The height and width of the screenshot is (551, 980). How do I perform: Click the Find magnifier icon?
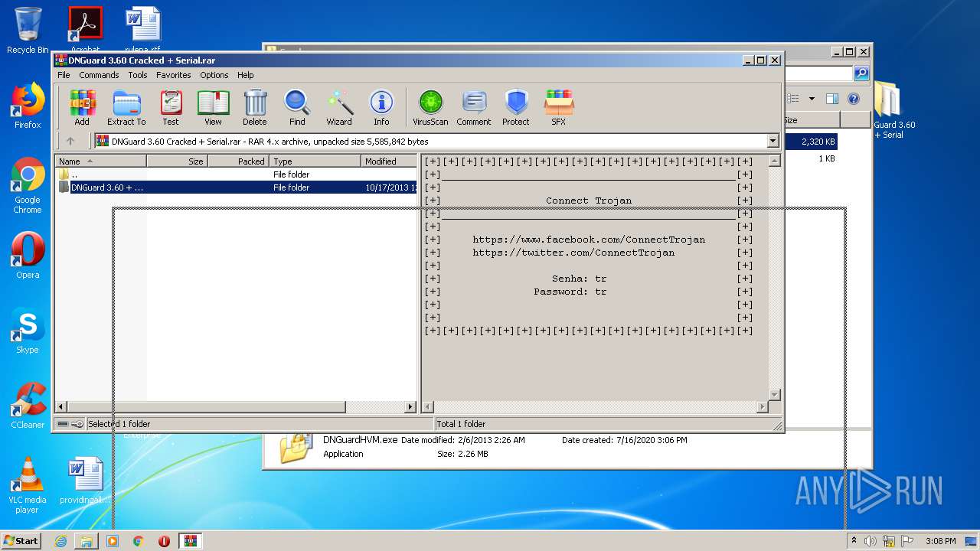(297, 107)
